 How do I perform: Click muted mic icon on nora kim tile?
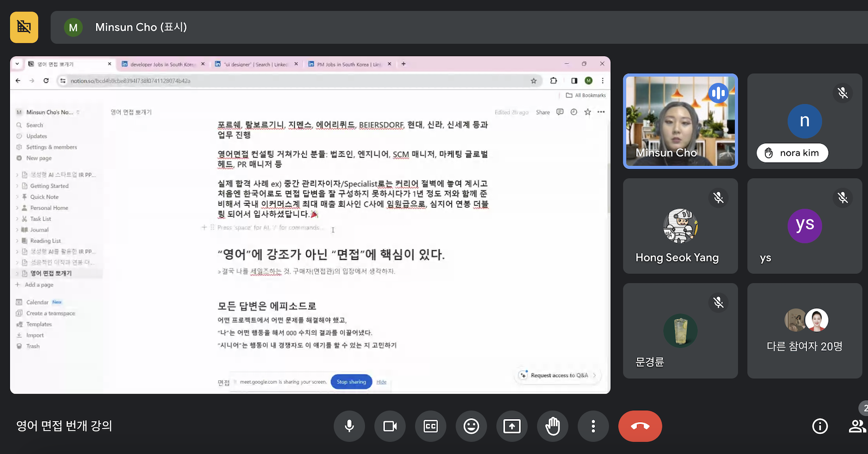[x=843, y=93]
